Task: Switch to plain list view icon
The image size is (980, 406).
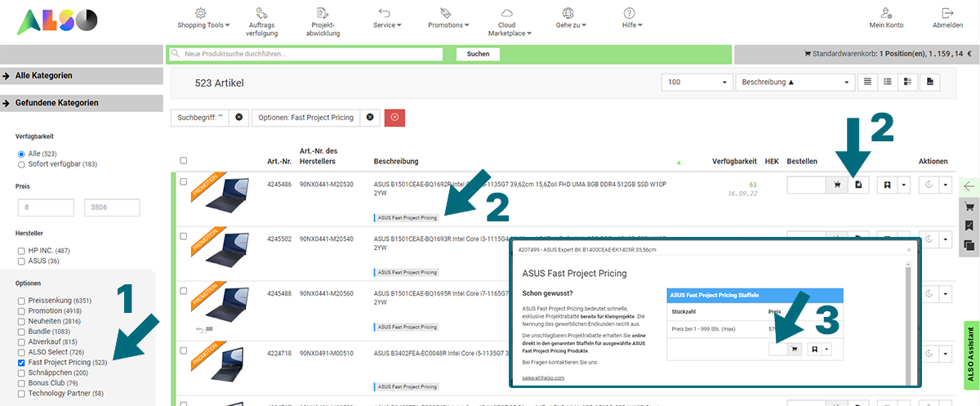Action: pos(866,83)
